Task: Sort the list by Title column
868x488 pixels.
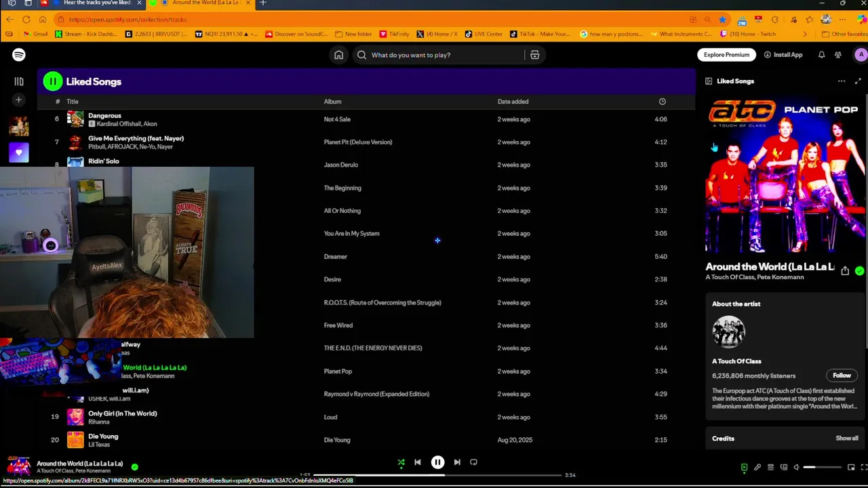Action: 73,102
